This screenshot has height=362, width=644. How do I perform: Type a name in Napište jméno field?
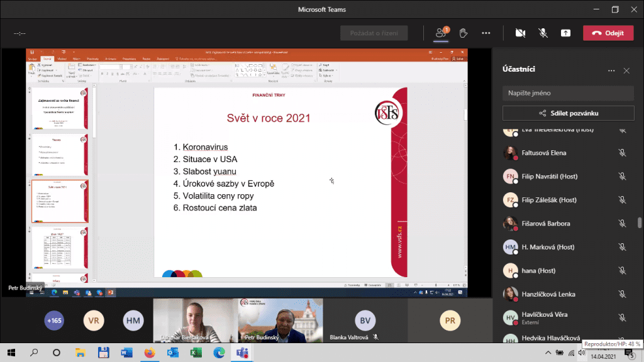pos(568,93)
